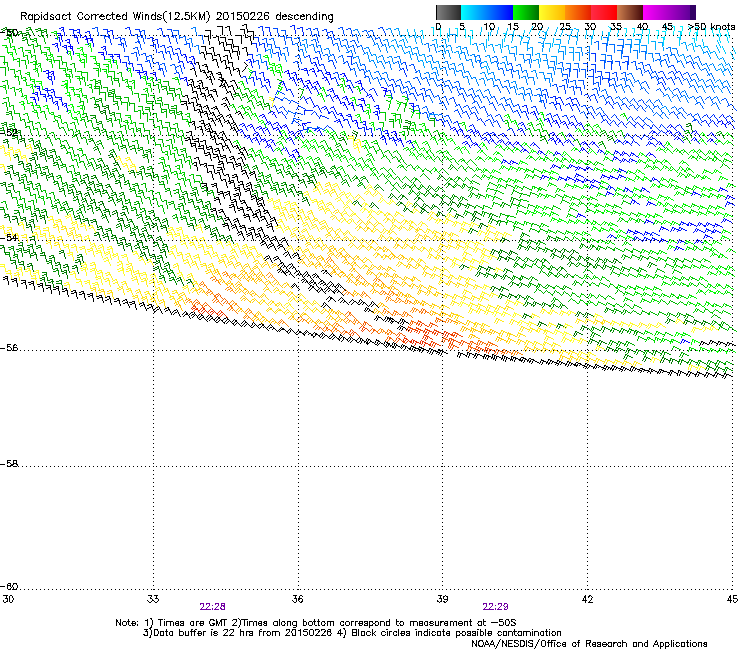740x650 pixels.
Task: Click the orange 25-30 knots legend swatch
Action: coord(578,12)
